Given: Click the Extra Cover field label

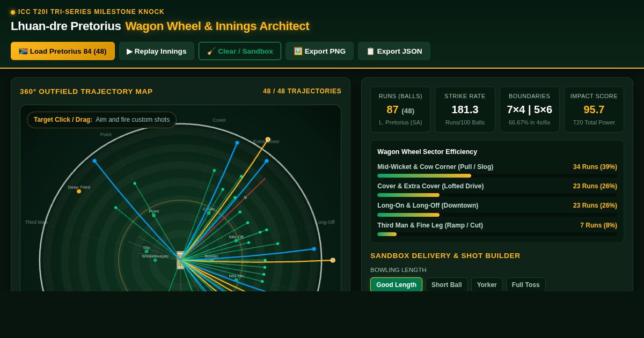Looking at the screenshot, I should tap(266, 142).
